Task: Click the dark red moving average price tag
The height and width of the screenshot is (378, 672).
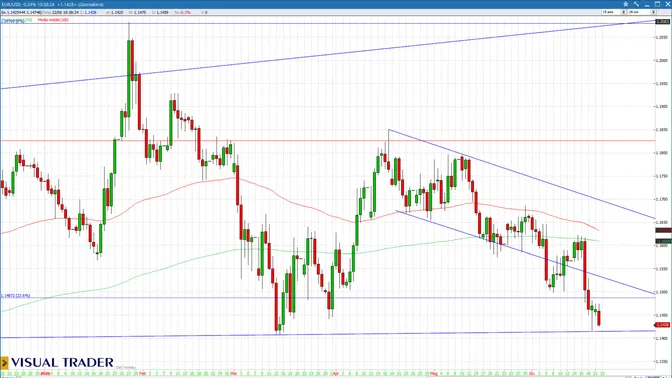Action: click(663, 231)
